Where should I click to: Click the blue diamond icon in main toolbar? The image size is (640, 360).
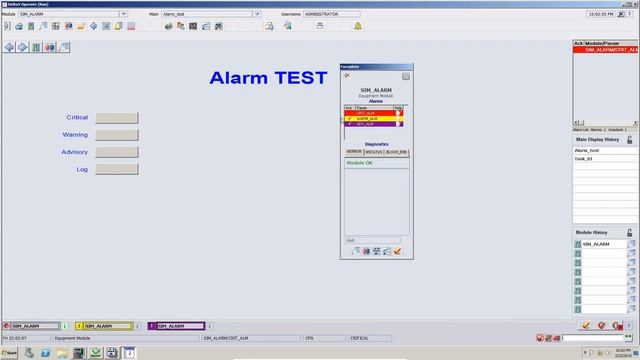pyautogui.click(x=93, y=26)
